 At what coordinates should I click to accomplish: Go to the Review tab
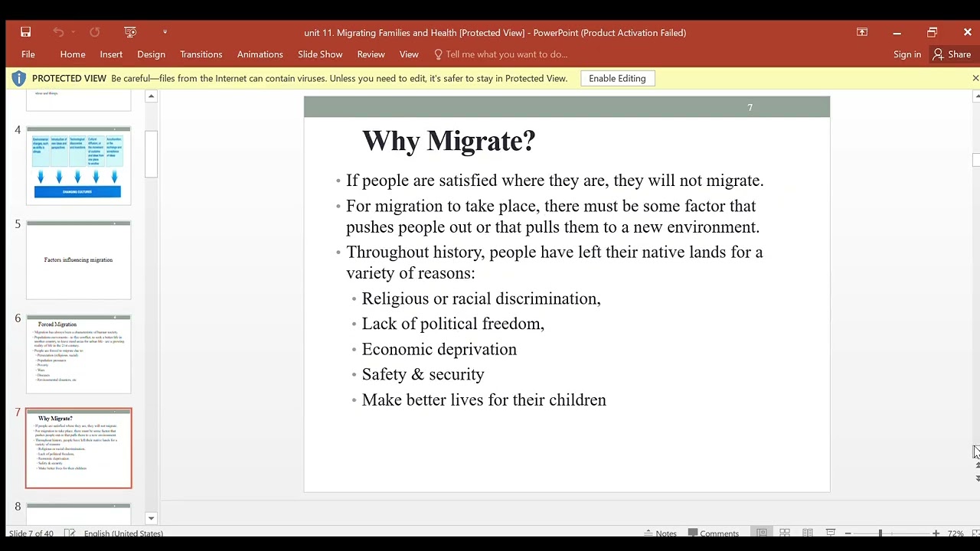tap(371, 54)
